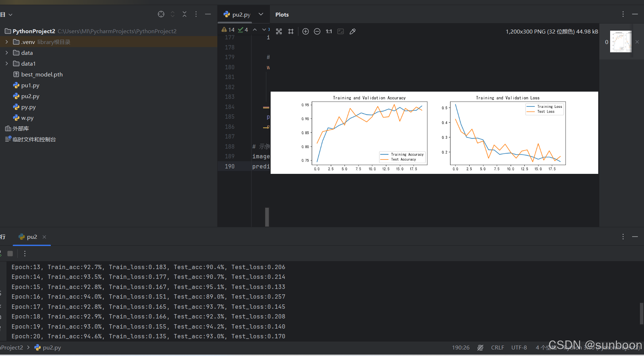Open UTF-8 file encoding options

[x=519, y=347]
